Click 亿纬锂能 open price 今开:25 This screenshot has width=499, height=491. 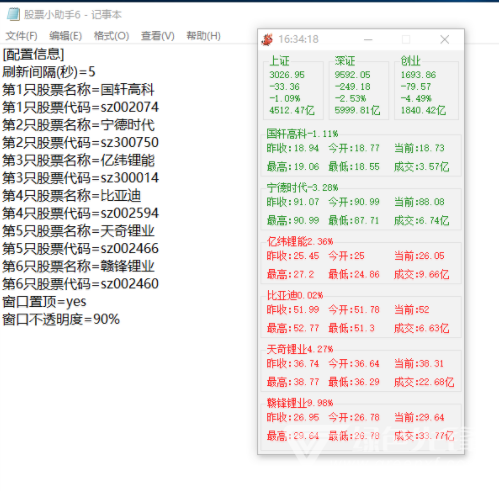(346, 256)
